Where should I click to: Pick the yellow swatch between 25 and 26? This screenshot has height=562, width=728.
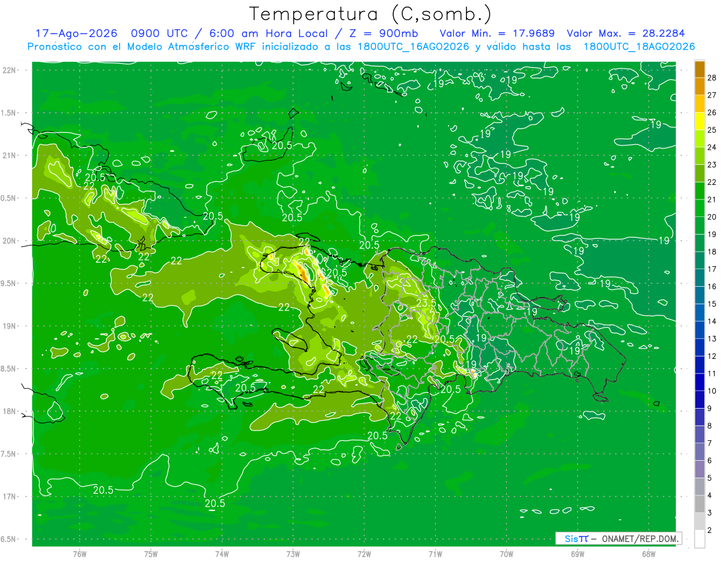700,121
